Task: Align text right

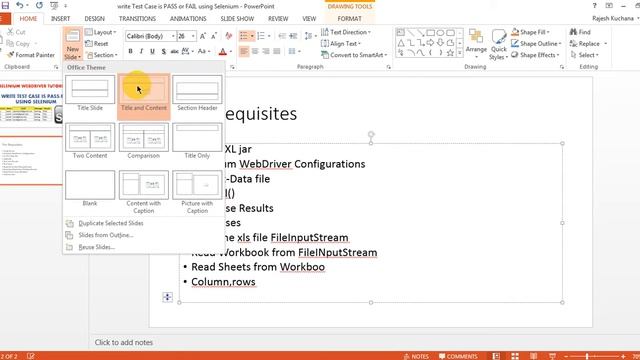Action: point(266,51)
